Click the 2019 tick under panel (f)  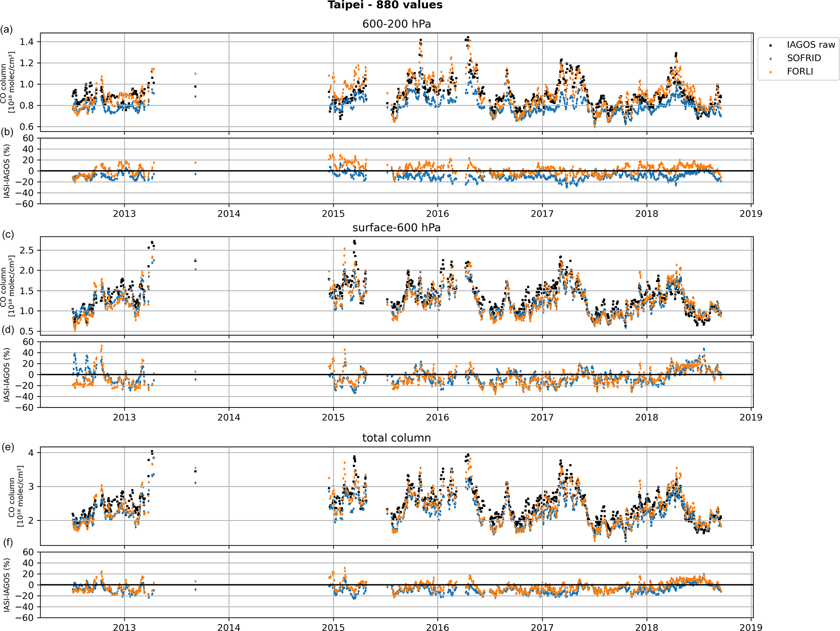[x=751, y=627]
